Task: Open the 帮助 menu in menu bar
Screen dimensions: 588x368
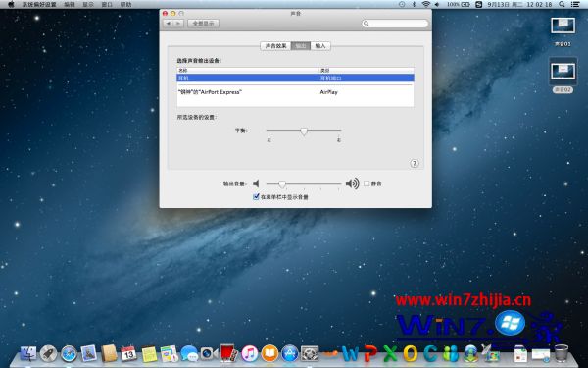Action: [126, 5]
